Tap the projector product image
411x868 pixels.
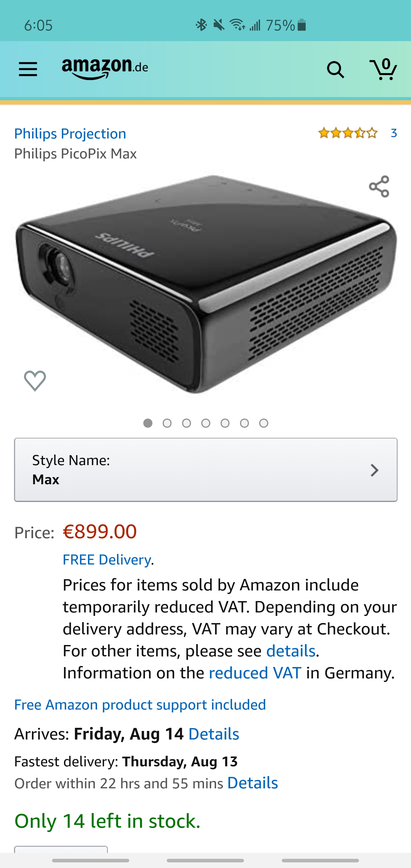point(205,284)
